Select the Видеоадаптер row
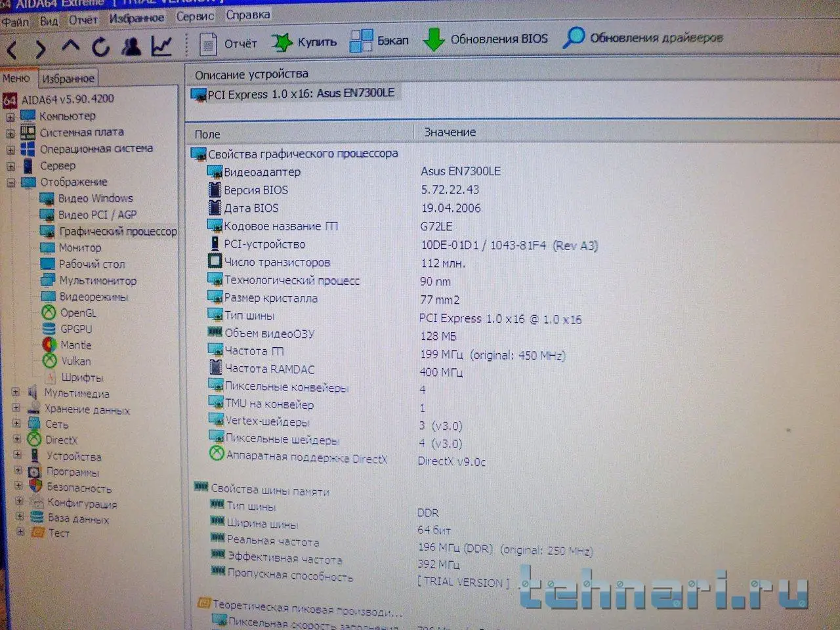Image resolution: width=840 pixels, height=630 pixels. click(354, 172)
